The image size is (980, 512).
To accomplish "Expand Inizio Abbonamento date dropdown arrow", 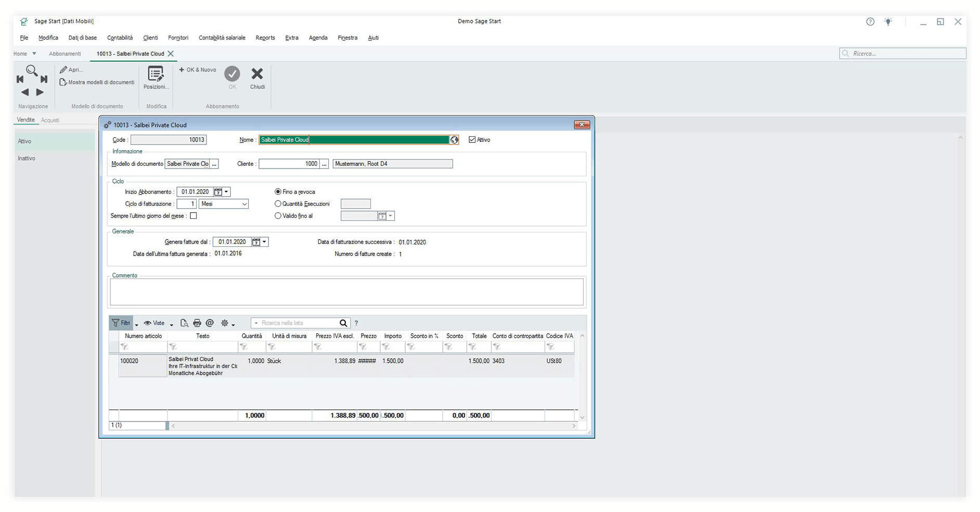I will click(226, 192).
